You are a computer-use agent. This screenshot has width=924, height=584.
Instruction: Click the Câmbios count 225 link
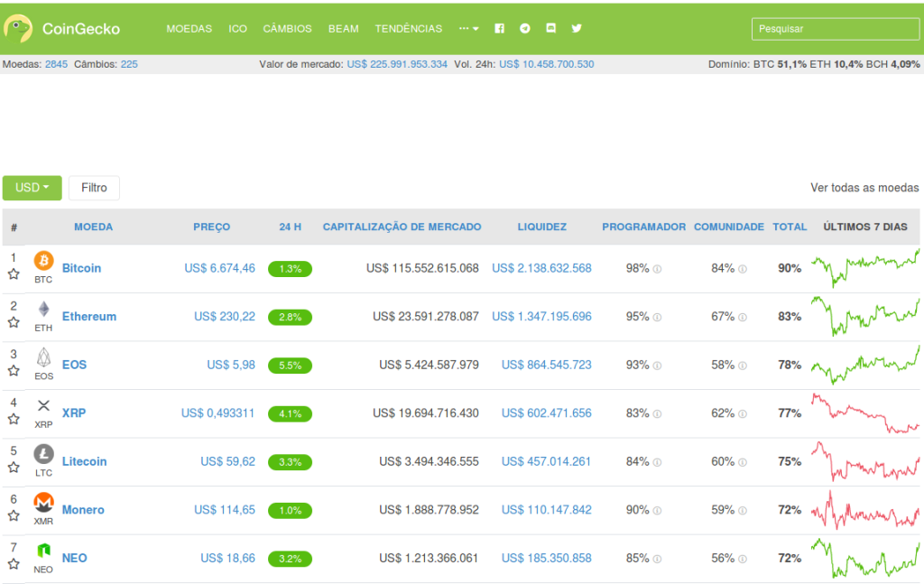point(129,64)
